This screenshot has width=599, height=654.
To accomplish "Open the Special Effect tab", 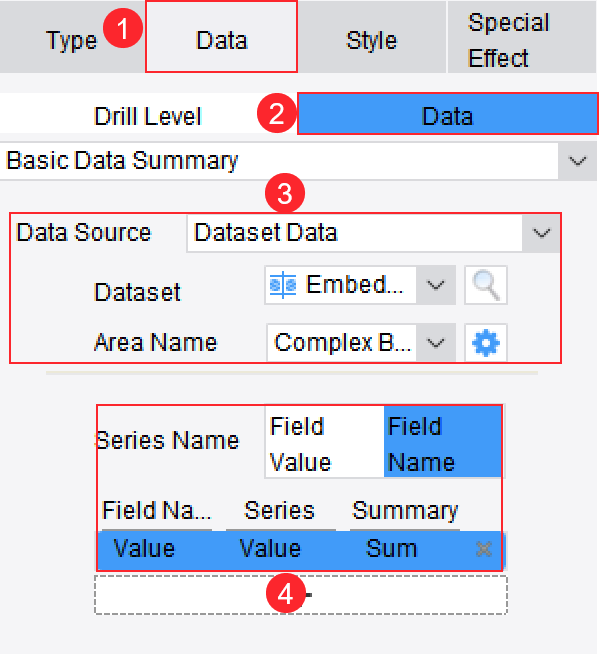I will click(521, 37).
